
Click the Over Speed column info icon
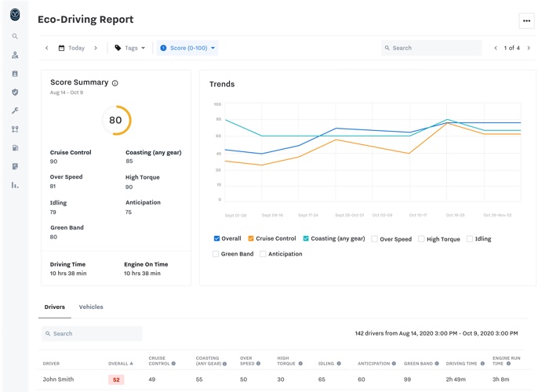(x=258, y=364)
